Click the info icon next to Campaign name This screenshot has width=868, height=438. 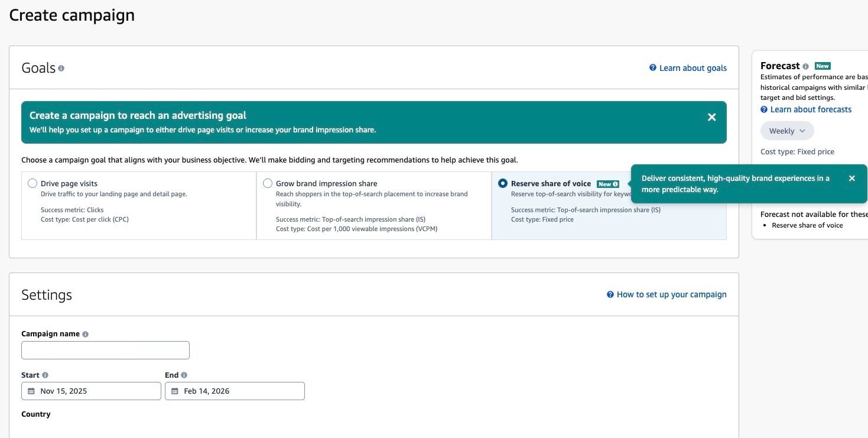85,334
